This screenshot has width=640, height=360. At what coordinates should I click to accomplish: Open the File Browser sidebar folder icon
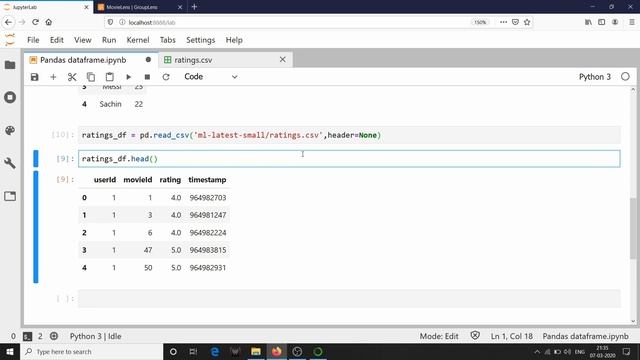point(10,65)
